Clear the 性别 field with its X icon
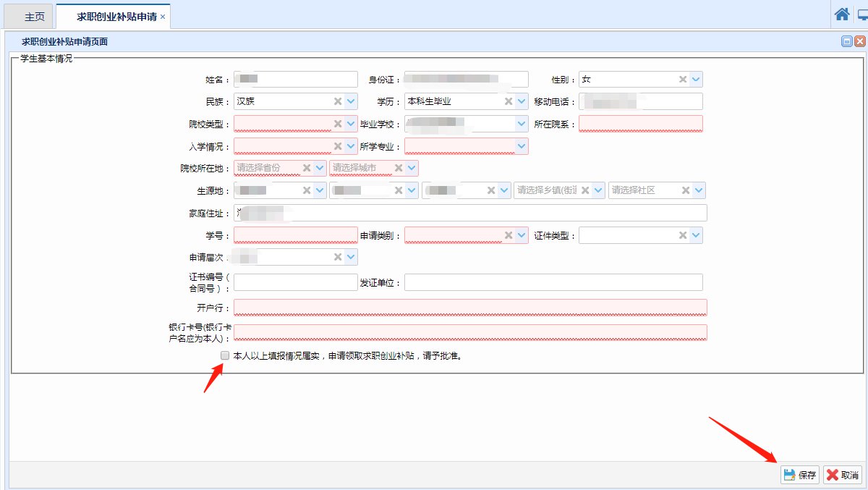The width and height of the screenshot is (868, 490). point(683,80)
